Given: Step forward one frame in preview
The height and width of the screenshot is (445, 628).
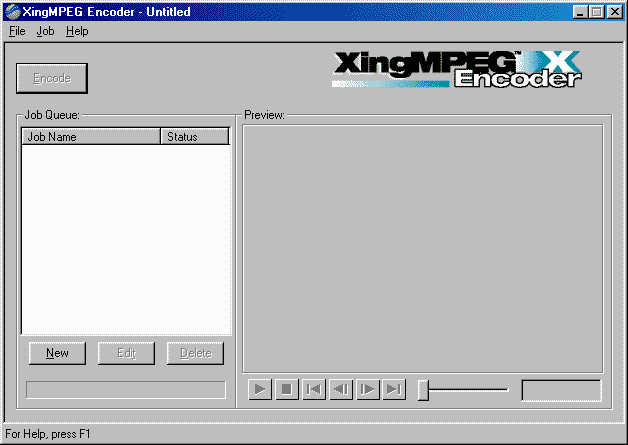Looking at the screenshot, I should (367, 390).
